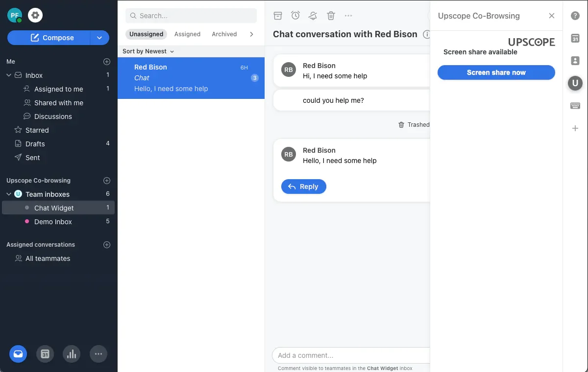Add item to Assigned conversations section
Viewport: 588px width, 372px height.
pos(107,245)
